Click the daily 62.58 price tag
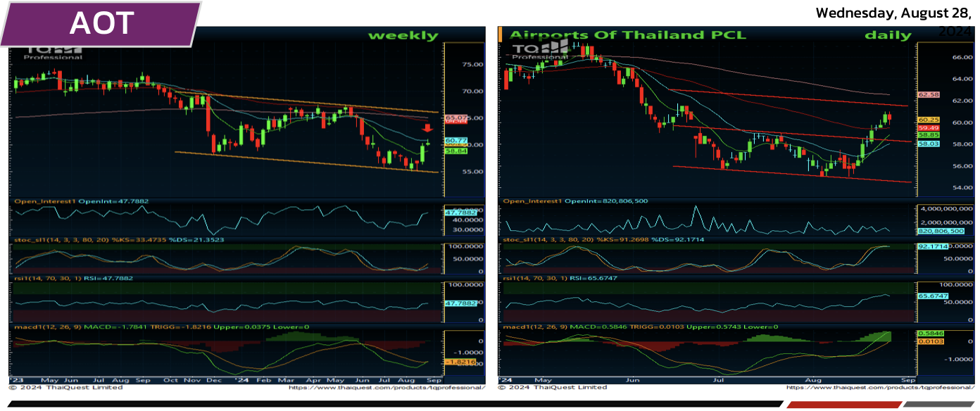The width and height of the screenshot is (980, 411). (929, 94)
